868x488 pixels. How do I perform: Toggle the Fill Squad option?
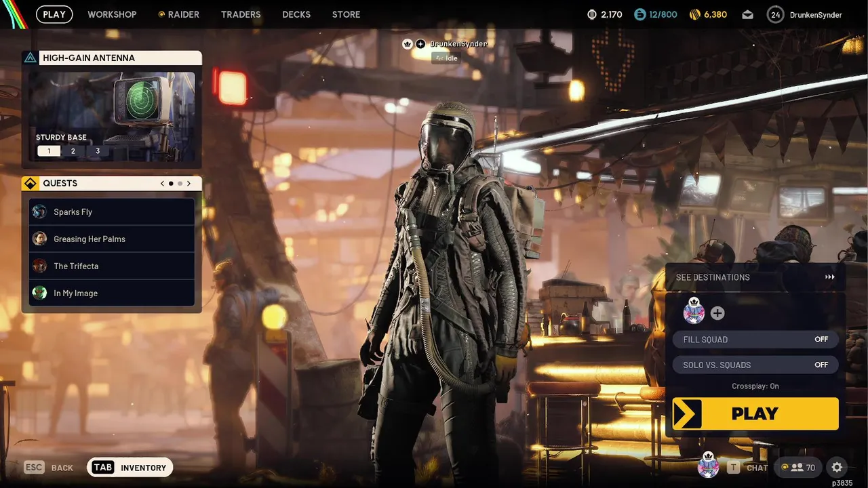(755, 340)
